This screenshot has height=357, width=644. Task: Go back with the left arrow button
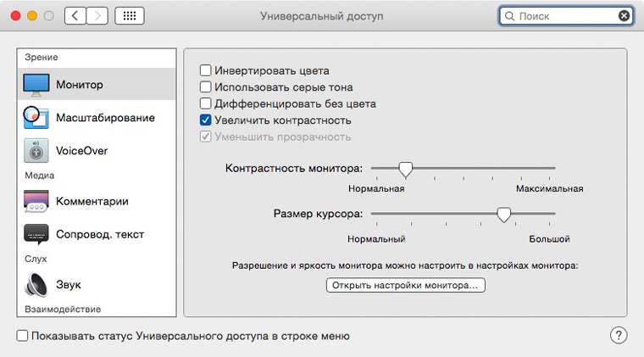[x=75, y=16]
